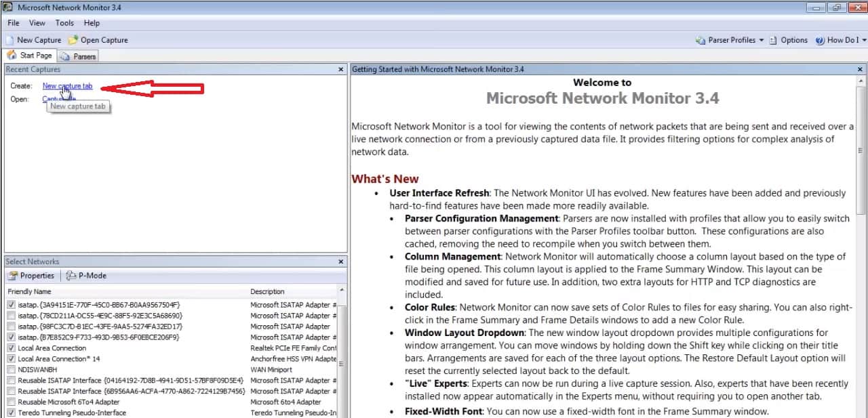Click the networks list scroll-up arrow
The width and height of the screenshot is (868, 418).
[342, 291]
